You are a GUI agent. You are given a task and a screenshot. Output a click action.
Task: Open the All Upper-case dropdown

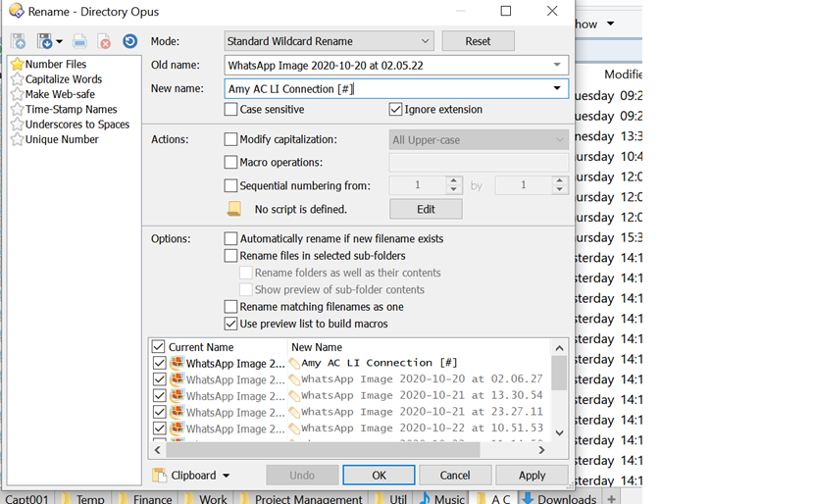[479, 140]
